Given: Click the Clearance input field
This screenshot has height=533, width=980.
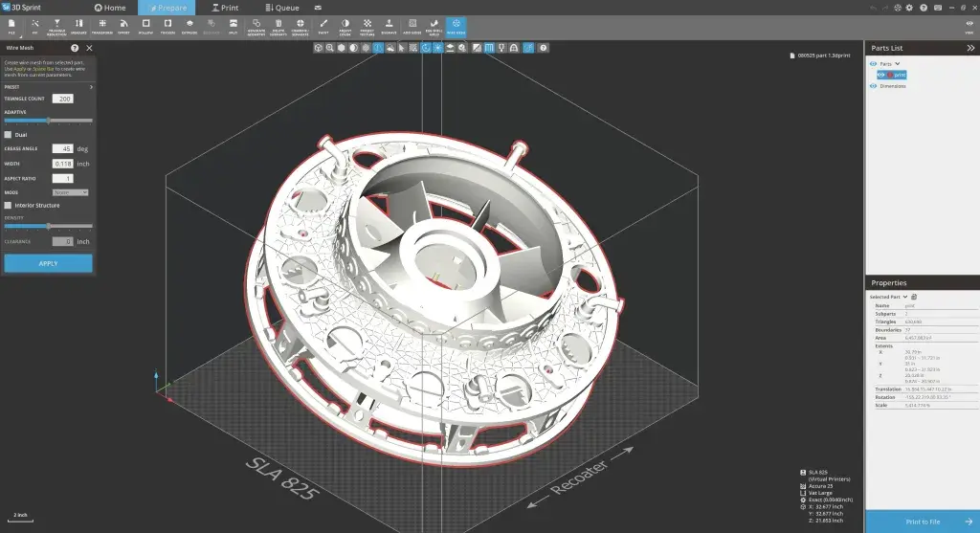Looking at the screenshot, I should (62, 241).
